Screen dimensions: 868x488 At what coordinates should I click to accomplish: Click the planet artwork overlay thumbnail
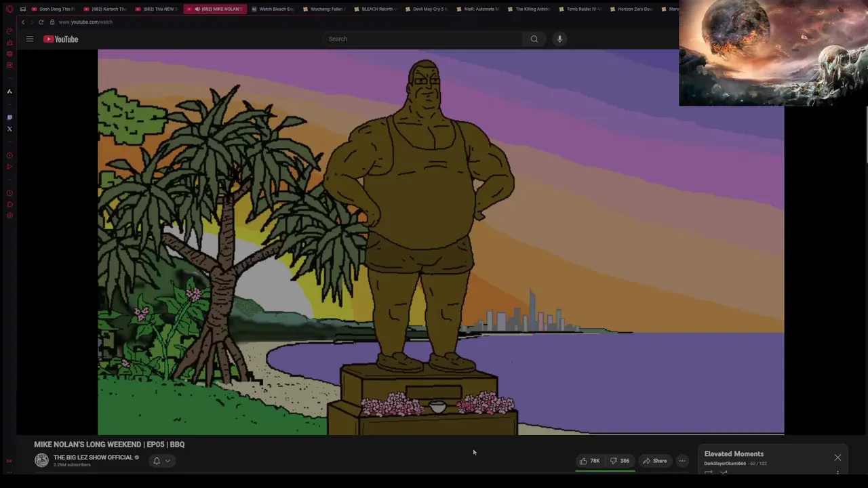point(773,53)
